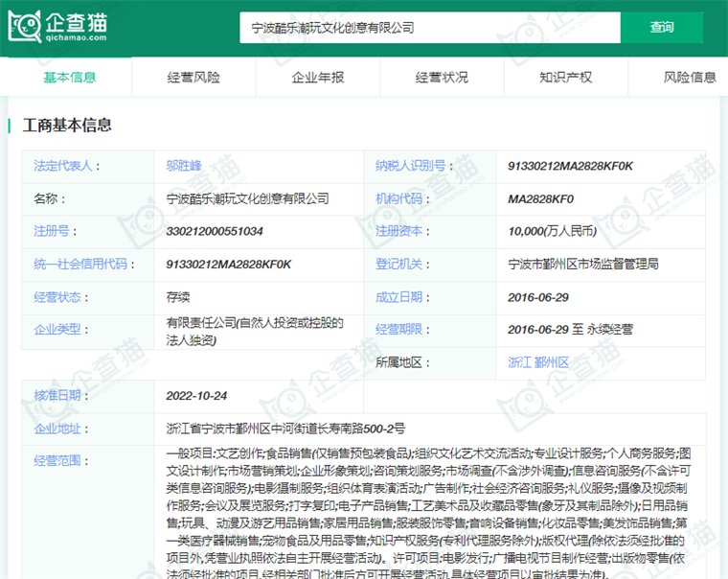Open the 知识产权 tab

565,77
